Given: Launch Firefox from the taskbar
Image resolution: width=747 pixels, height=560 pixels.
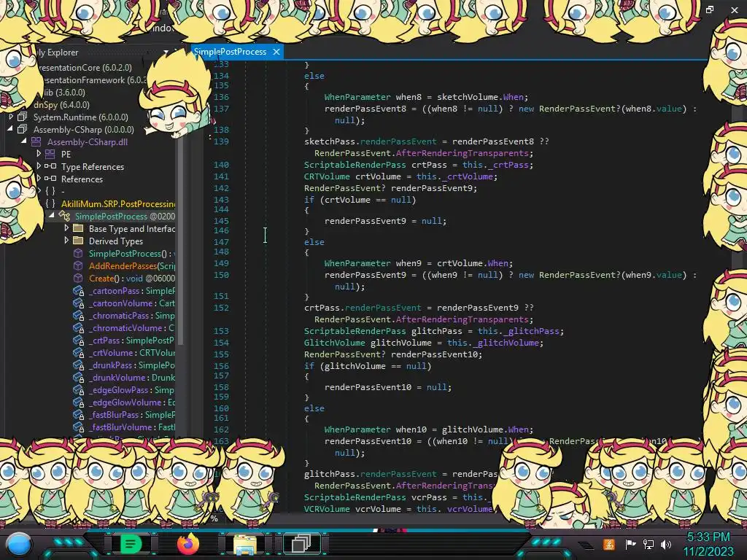Looking at the screenshot, I should [x=187, y=544].
